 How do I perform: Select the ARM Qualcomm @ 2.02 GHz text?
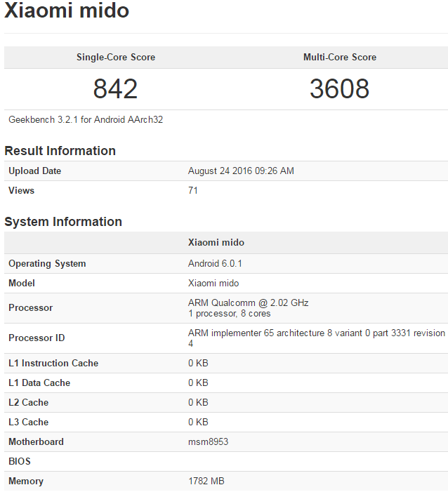point(249,302)
